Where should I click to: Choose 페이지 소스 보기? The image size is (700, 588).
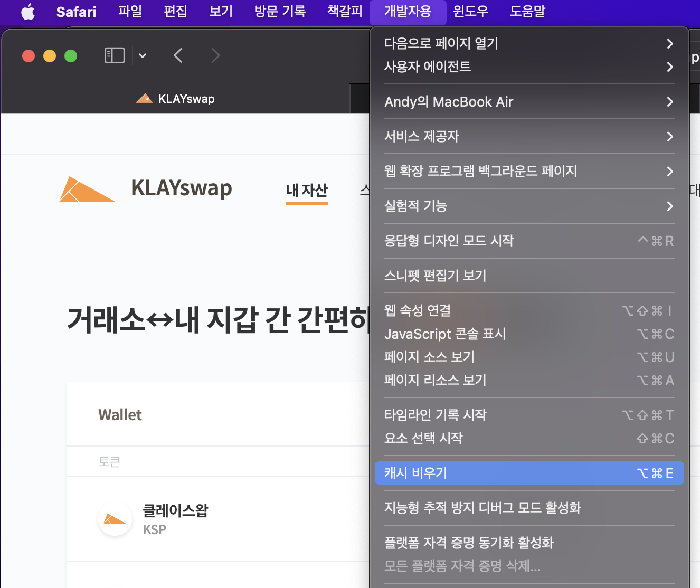529,357
